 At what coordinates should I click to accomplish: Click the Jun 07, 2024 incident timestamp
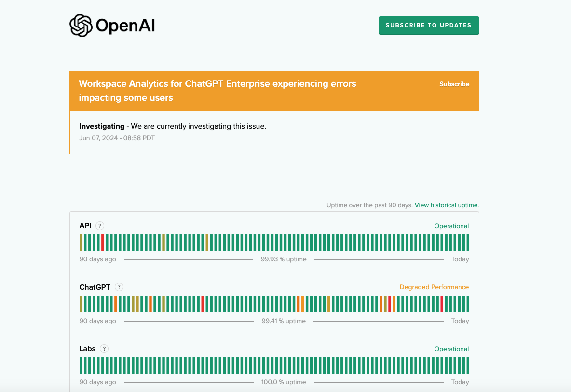pyautogui.click(x=117, y=138)
